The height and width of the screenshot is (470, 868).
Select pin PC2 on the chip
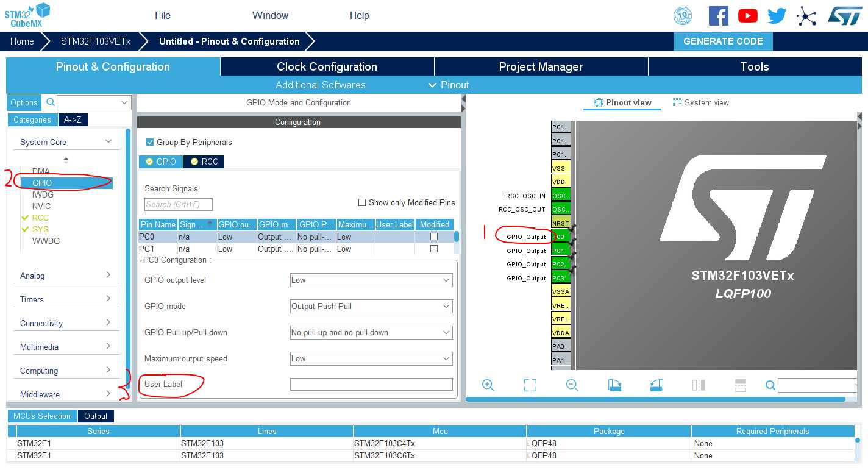tap(561, 264)
